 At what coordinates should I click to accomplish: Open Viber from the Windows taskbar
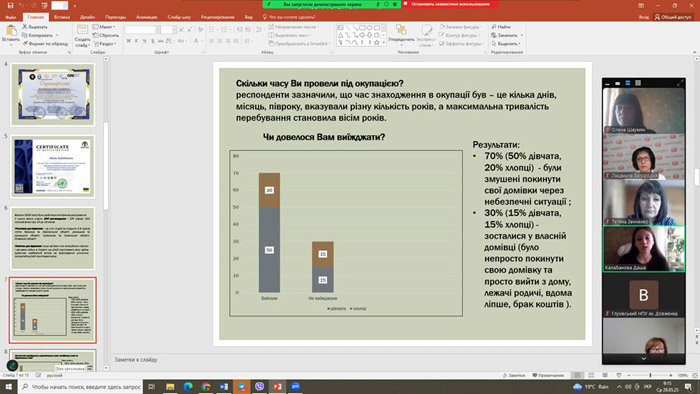259,386
